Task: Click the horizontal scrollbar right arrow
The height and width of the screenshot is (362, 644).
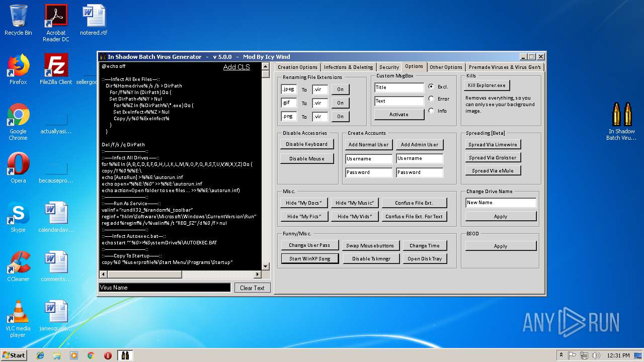Action: click(258, 275)
